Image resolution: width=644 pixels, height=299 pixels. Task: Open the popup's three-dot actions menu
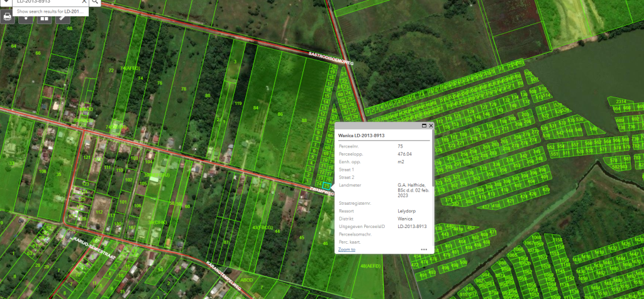point(424,249)
